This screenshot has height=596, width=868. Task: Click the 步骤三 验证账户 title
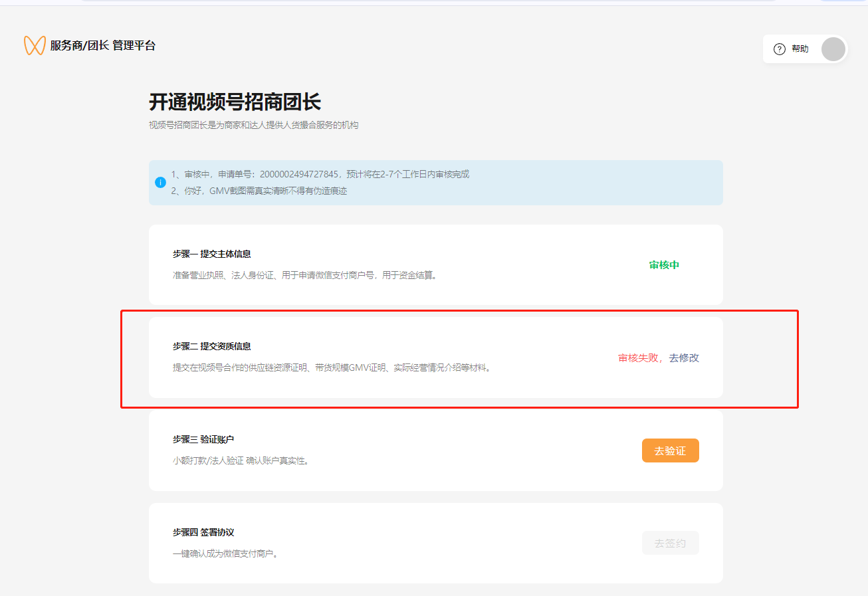point(203,439)
